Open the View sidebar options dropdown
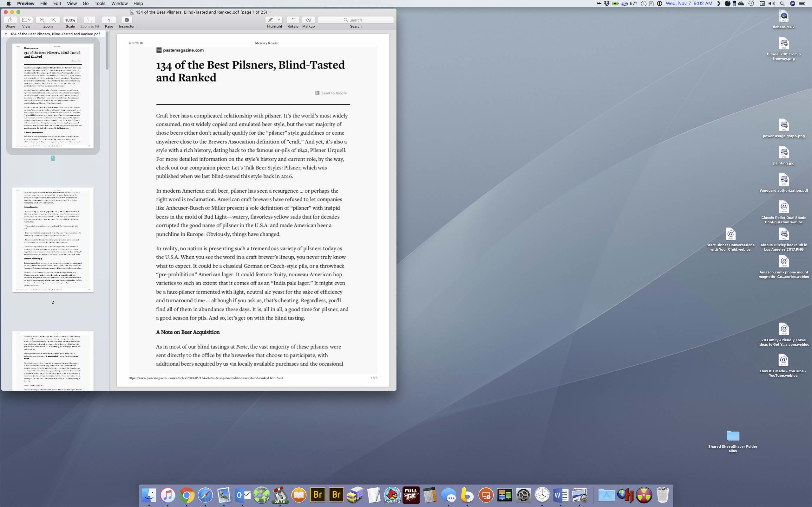 tap(26, 20)
